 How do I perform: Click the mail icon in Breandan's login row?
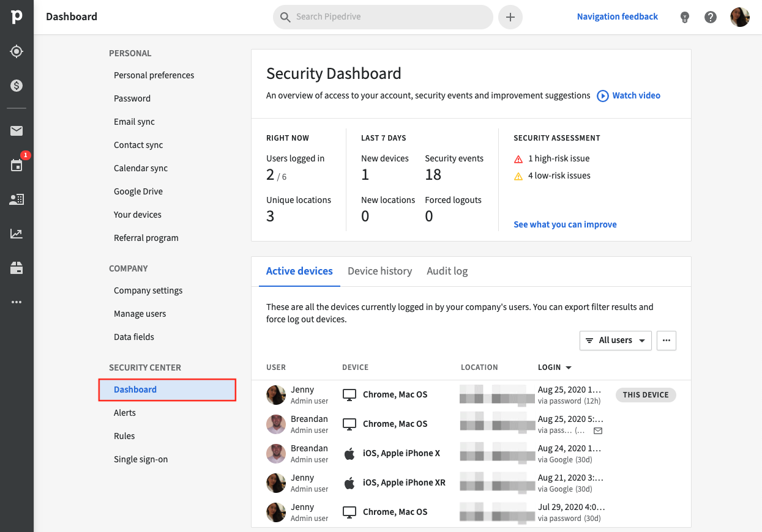(598, 430)
